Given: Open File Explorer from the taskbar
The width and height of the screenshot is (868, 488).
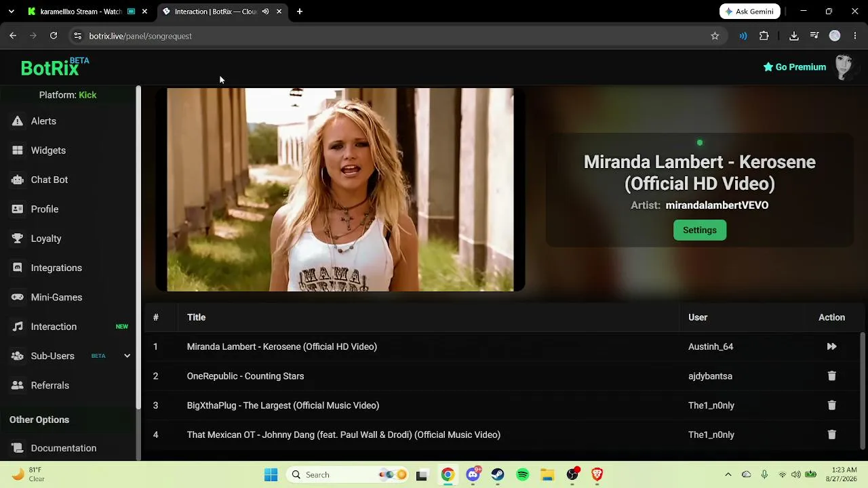Looking at the screenshot, I should tap(547, 474).
